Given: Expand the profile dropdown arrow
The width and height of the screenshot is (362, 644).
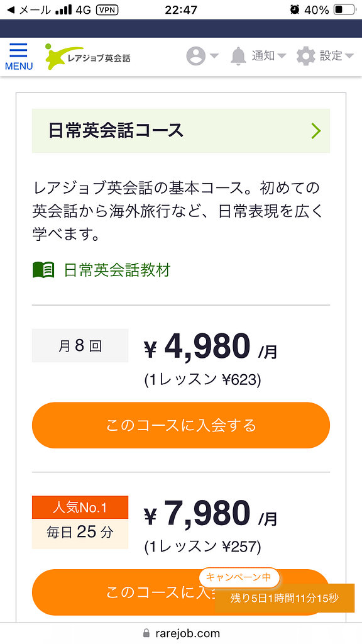Looking at the screenshot, I should pyautogui.click(x=214, y=57).
